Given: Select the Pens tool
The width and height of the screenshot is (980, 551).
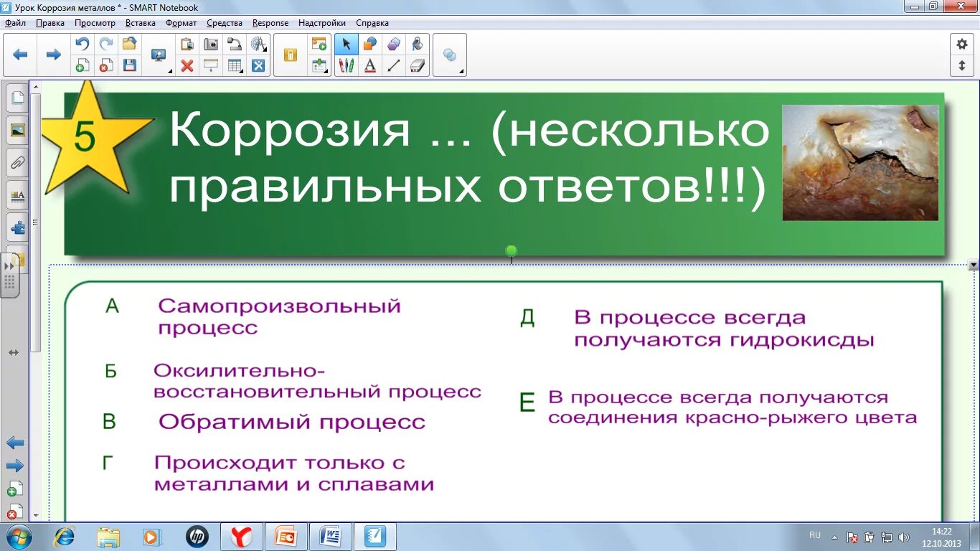Looking at the screenshot, I should pos(347,66).
